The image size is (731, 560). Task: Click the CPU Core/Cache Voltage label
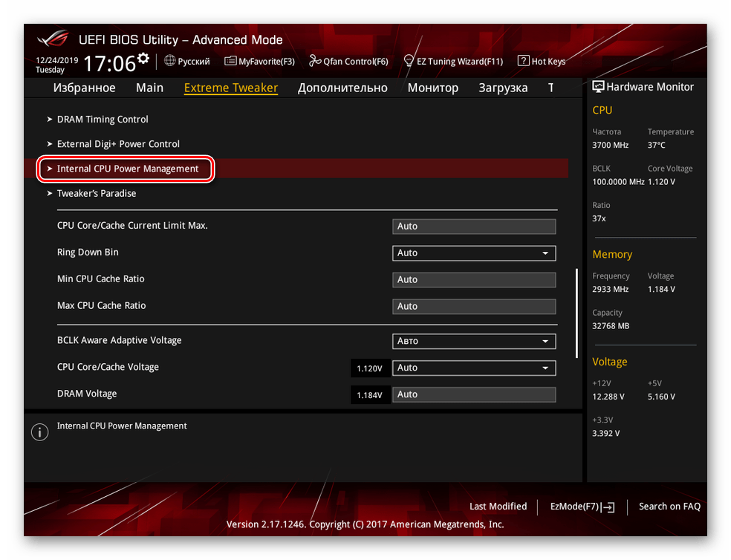click(x=108, y=367)
